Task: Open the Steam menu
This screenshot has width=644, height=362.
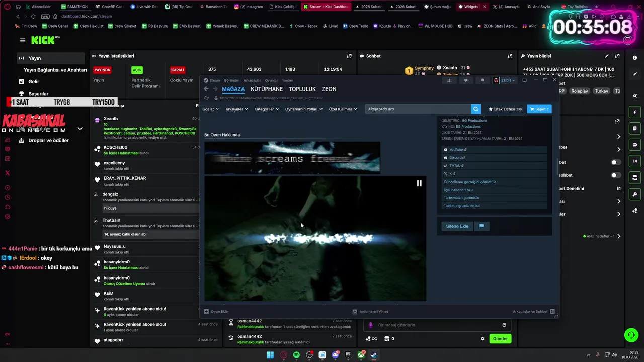Action: click(215, 80)
